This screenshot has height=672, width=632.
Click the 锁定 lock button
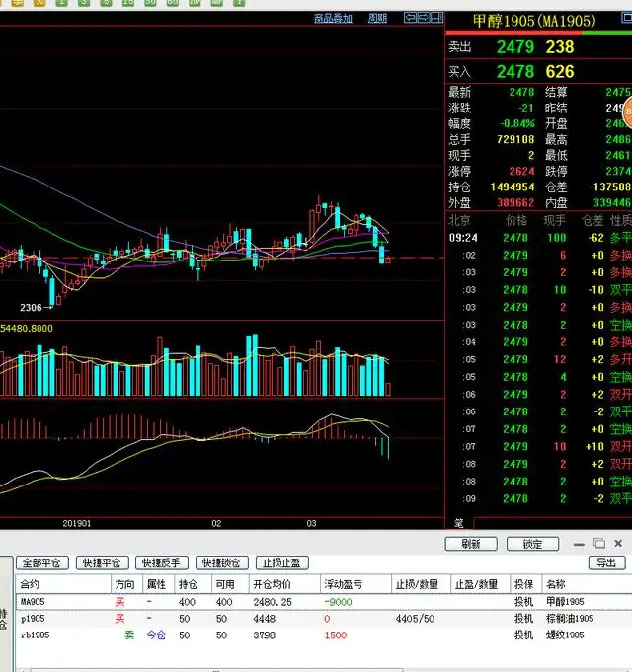click(x=532, y=544)
